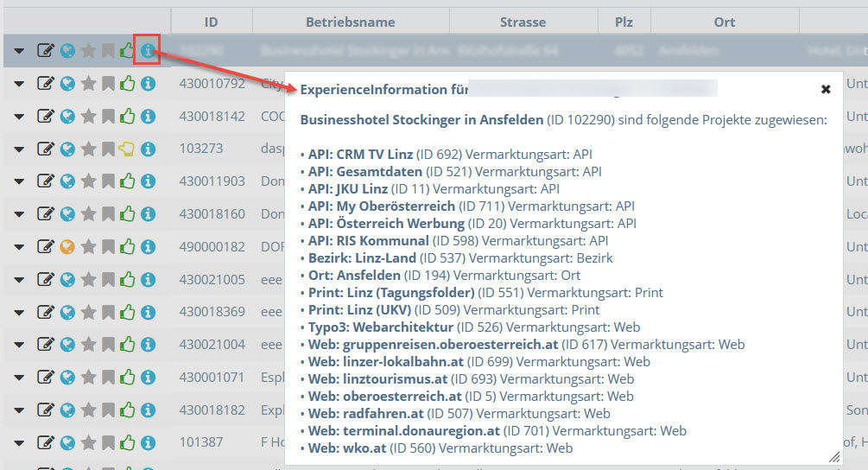This screenshot has width=868, height=470.
Task: Toggle favorite star for row 103273
Action: click(89, 149)
